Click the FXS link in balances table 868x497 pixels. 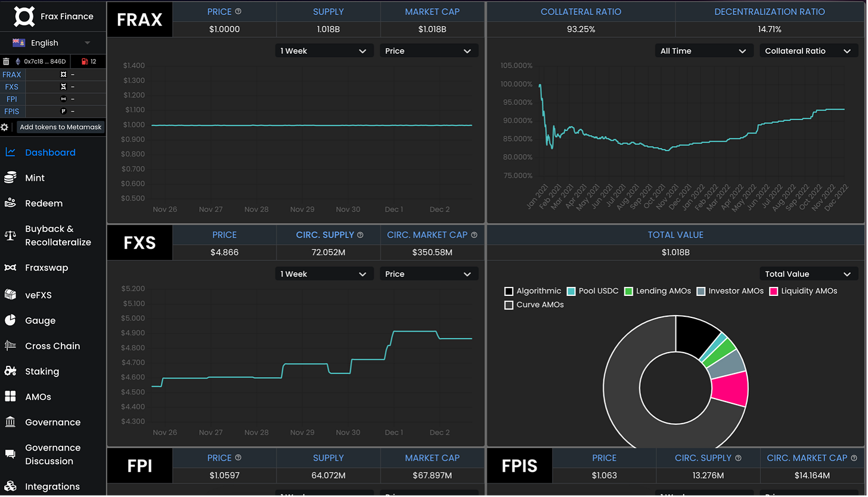click(12, 87)
